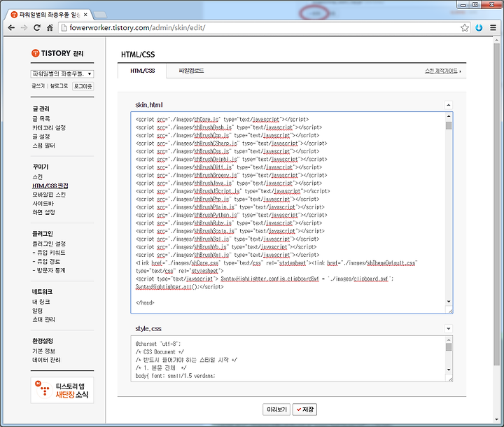504x427 pixels.
Task: Open the 스킨 제작가이드 link
Action: point(442,71)
